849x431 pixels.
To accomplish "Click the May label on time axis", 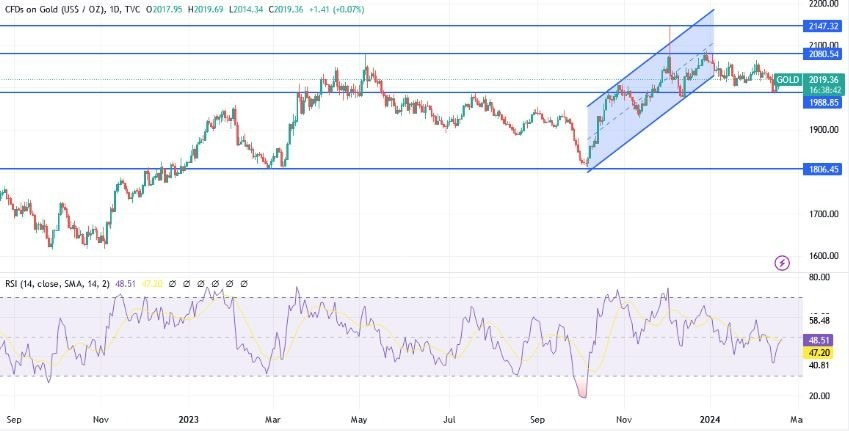I will (360, 420).
